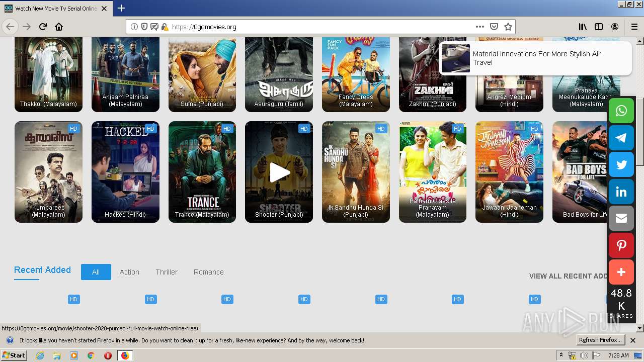Open Material Innovations ad notification
This screenshot has width=644, height=362.
click(x=535, y=58)
